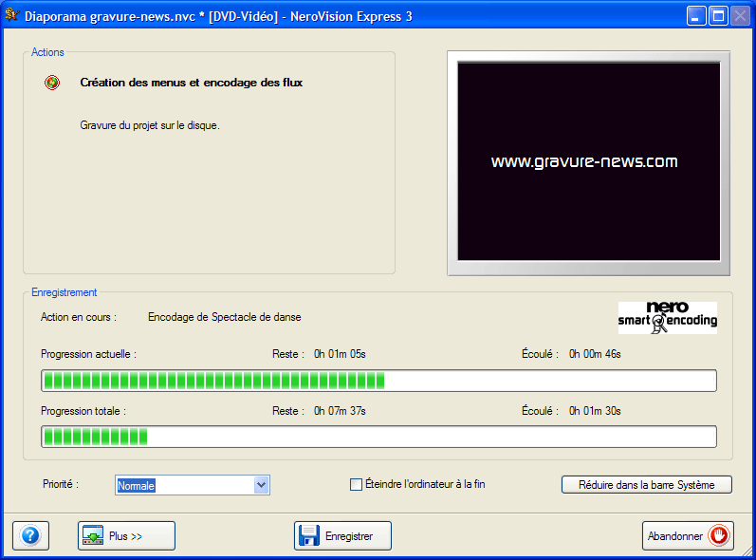Click text Gravure du projet sur le disque.
The height and width of the screenshot is (560, 756).
(150, 125)
